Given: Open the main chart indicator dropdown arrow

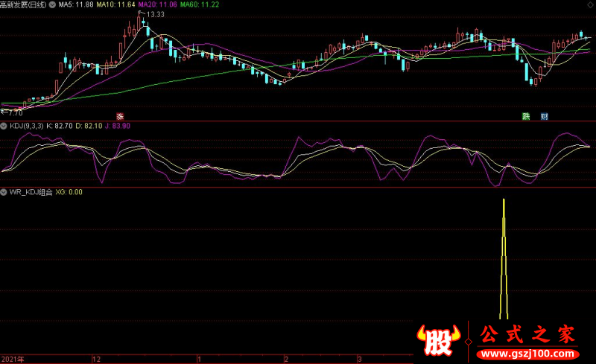Looking at the screenshot, I should coord(52,4).
